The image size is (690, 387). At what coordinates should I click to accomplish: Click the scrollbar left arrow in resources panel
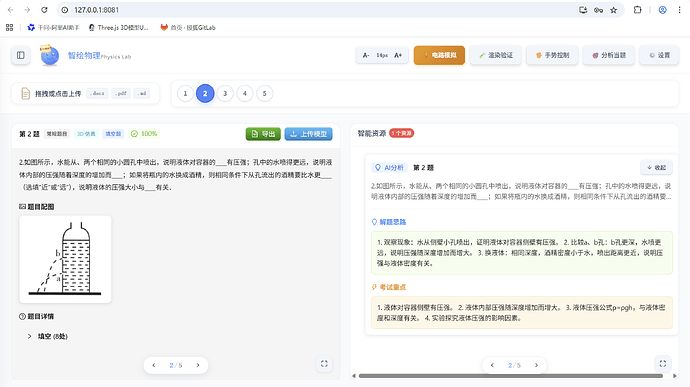354,376
